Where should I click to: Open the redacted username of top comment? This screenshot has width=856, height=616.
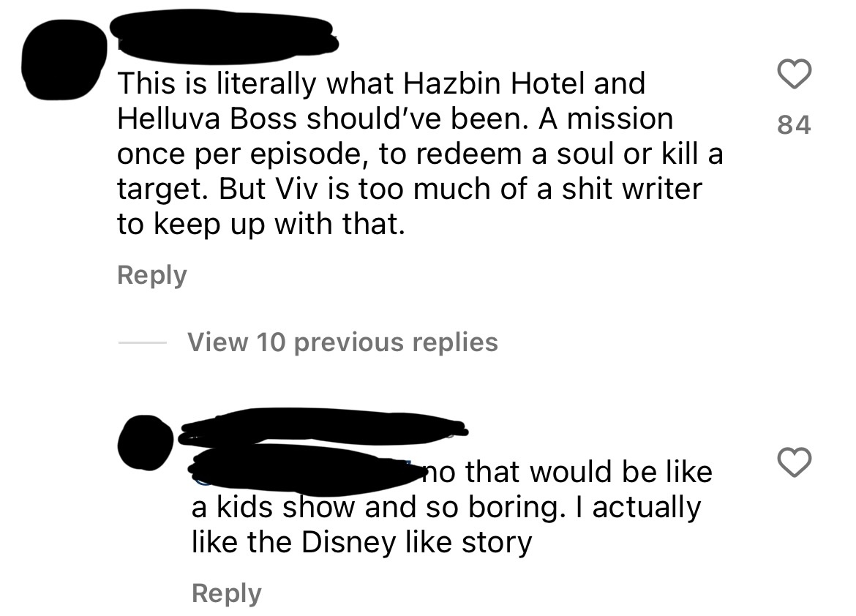click(x=225, y=38)
